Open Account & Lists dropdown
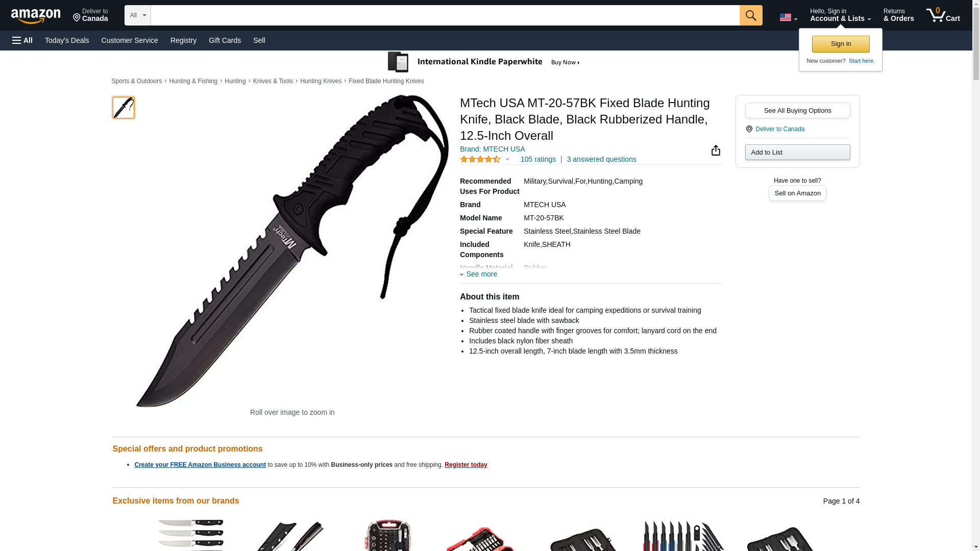 (840, 15)
